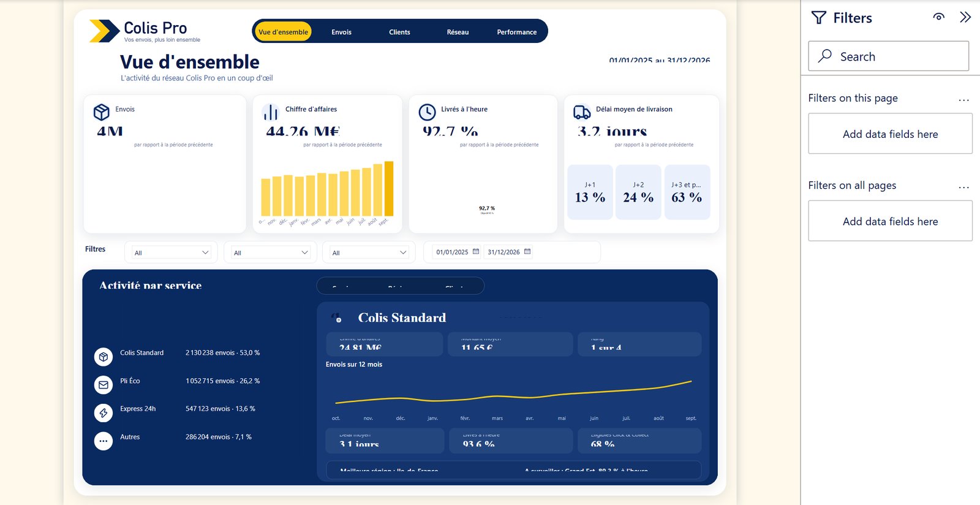Click the Search field in Filters pane
The image size is (980, 505).
pos(888,56)
